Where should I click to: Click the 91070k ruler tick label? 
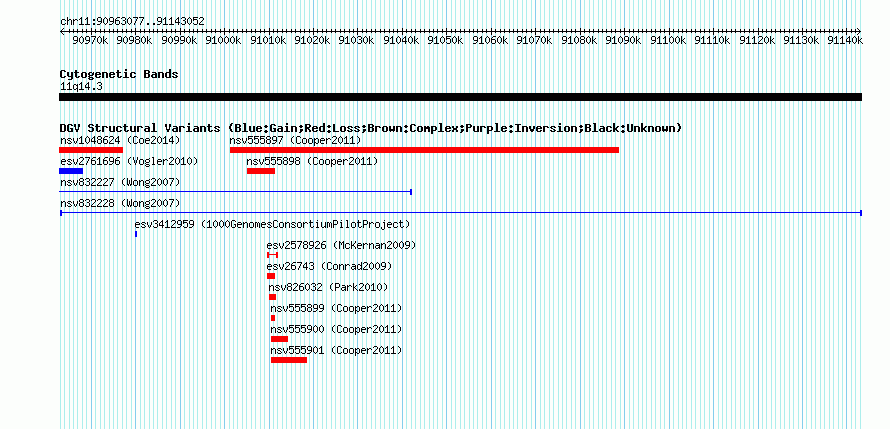tap(534, 40)
